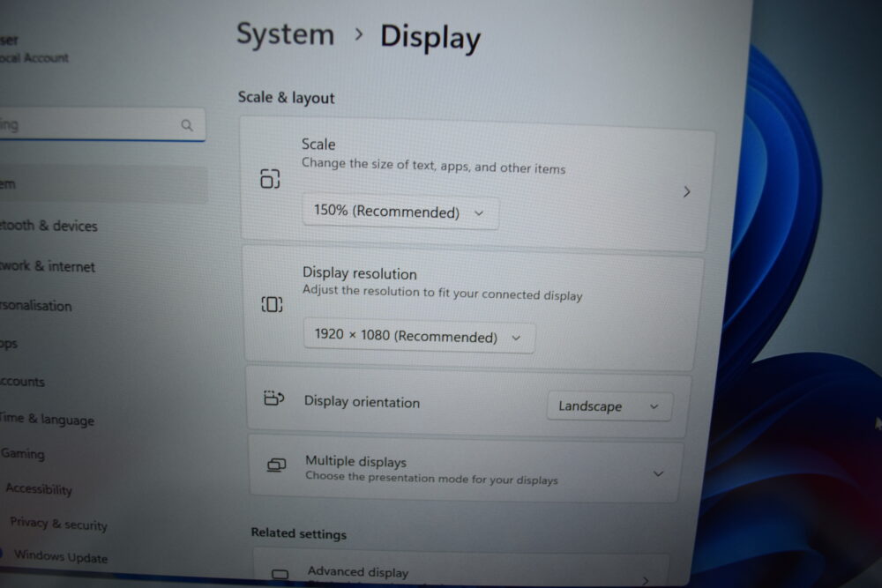Screen dimensions: 882x588
Task: Go to Bluetooth & devices settings
Action: [49, 226]
